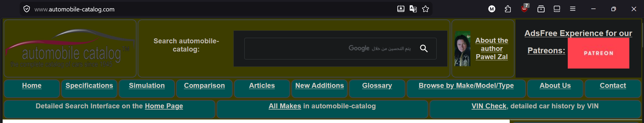
Task: Open the Specifications menu item
Action: click(89, 86)
